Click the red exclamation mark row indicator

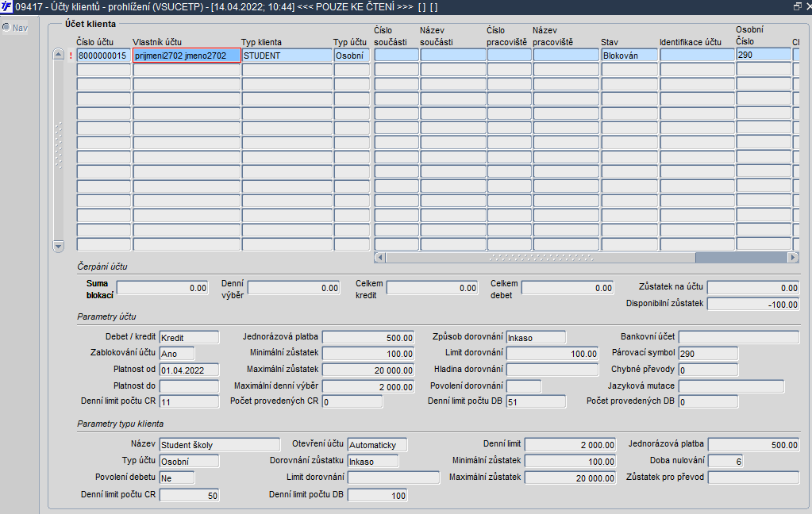click(71, 56)
